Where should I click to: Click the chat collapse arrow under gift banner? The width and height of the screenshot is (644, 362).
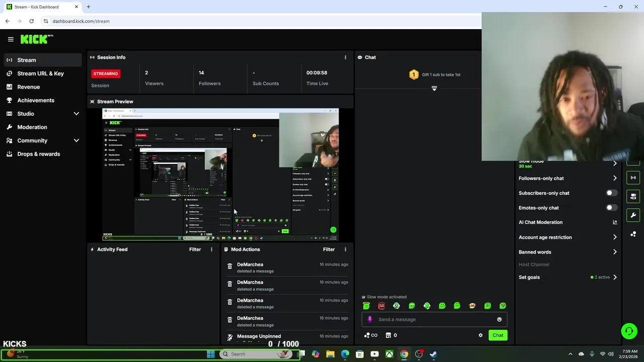(x=434, y=88)
